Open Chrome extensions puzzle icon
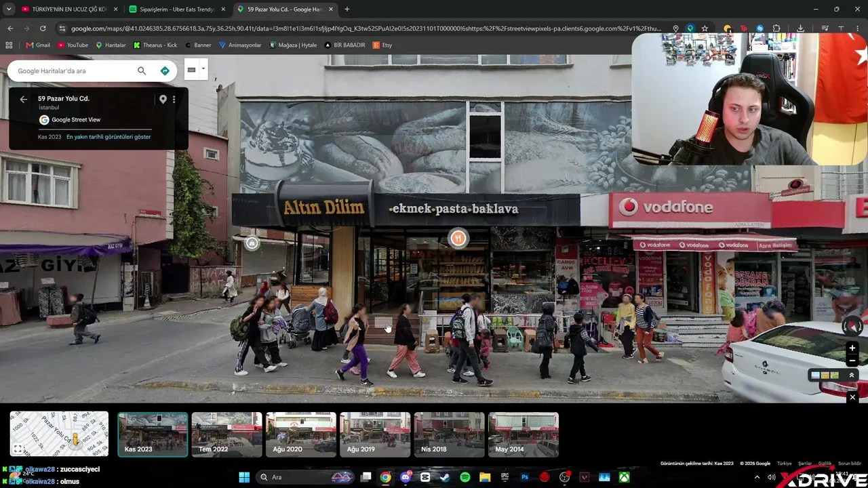 coord(776,28)
